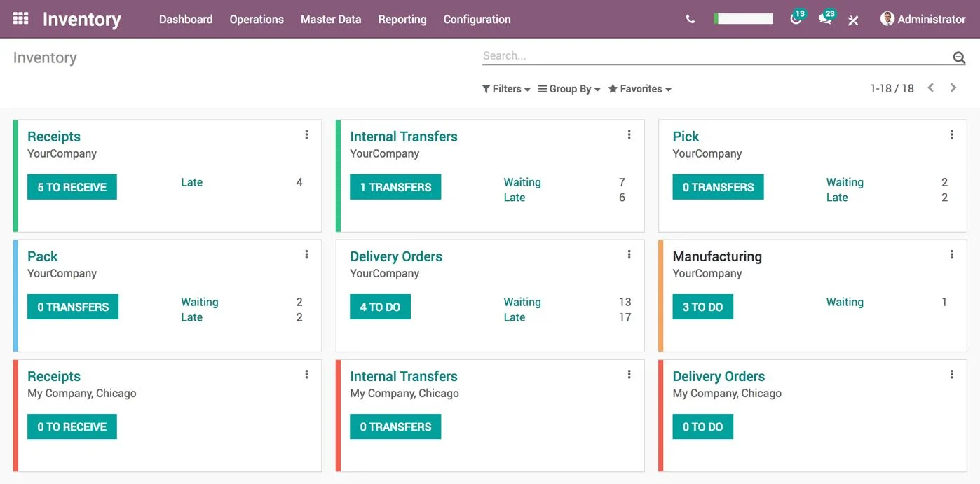The image size is (980, 484).
Task: Click 1 TRANSFERS on Internal Transfers
Action: pyautogui.click(x=395, y=186)
